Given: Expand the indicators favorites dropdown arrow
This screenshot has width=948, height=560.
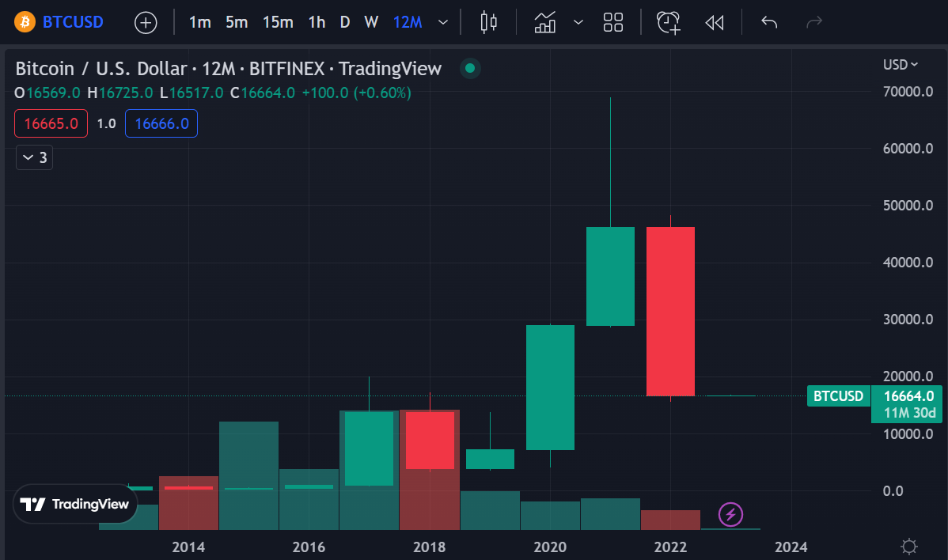Looking at the screenshot, I should [578, 23].
